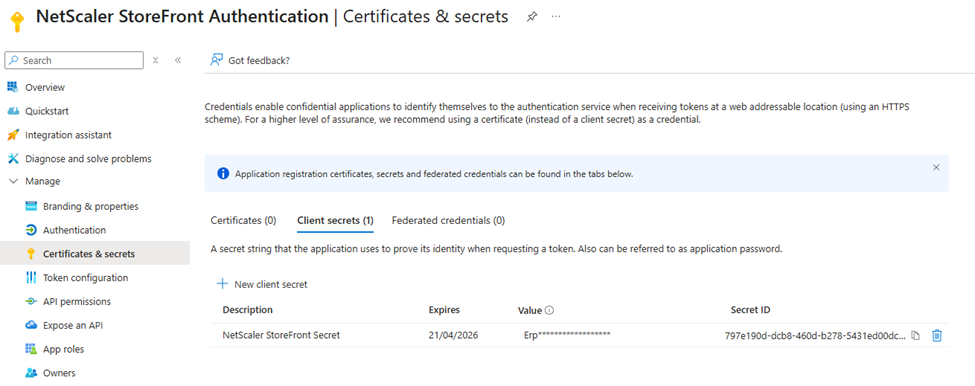
Task: Click the API permissions icon
Action: [31, 301]
